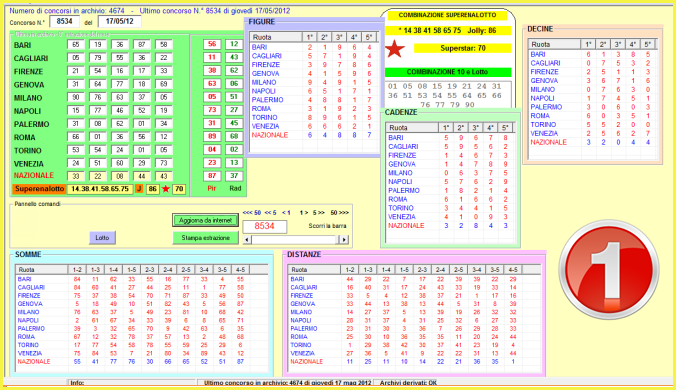Click Stampa estrazione button
This screenshot has height=390, width=676.
click(x=205, y=238)
